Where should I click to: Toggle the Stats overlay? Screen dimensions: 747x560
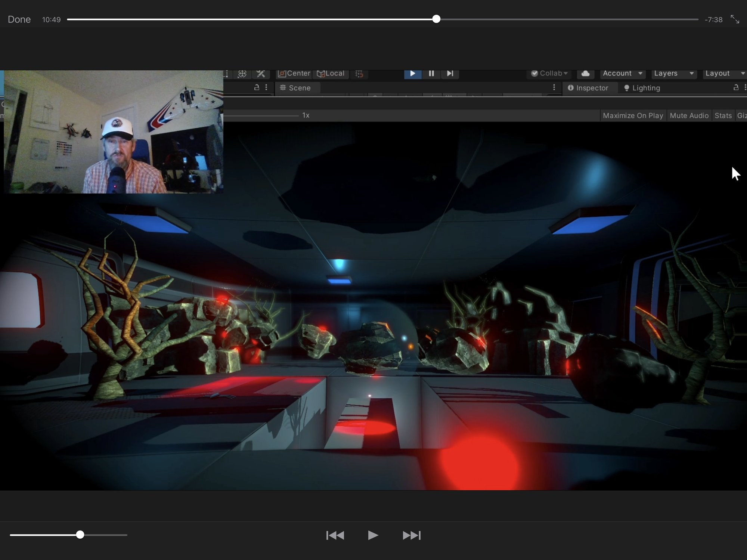723,115
